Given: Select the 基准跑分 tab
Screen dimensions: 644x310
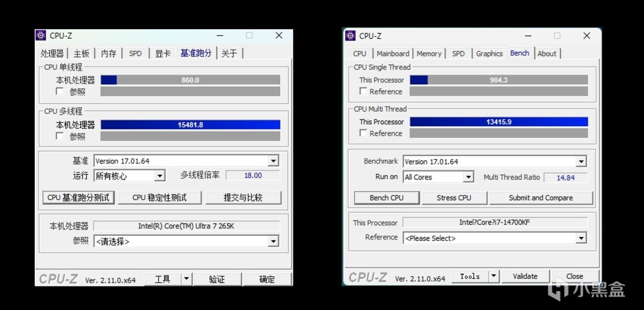Looking at the screenshot, I should tap(196, 53).
